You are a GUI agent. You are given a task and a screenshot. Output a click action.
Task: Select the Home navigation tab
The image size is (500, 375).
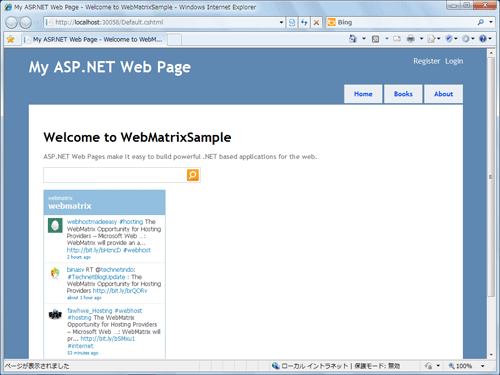click(363, 94)
